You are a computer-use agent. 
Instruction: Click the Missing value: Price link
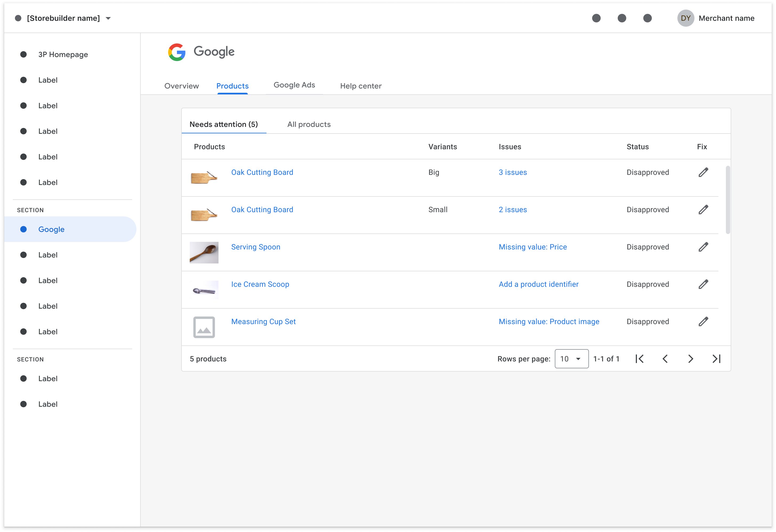point(533,247)
